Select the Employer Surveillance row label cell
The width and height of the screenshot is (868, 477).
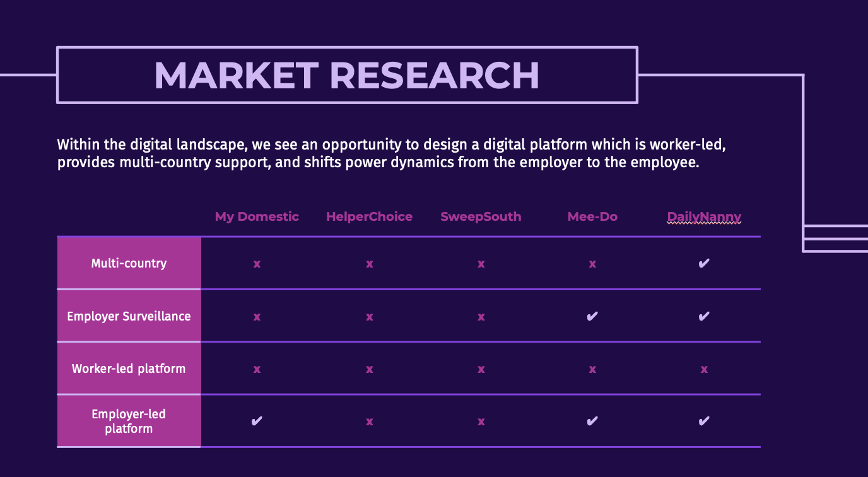tap(129, 315)
